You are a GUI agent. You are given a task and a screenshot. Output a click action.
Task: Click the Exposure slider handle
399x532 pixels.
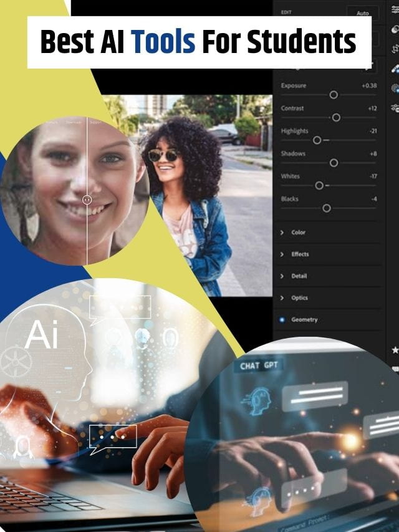click(x=334, y=95)
